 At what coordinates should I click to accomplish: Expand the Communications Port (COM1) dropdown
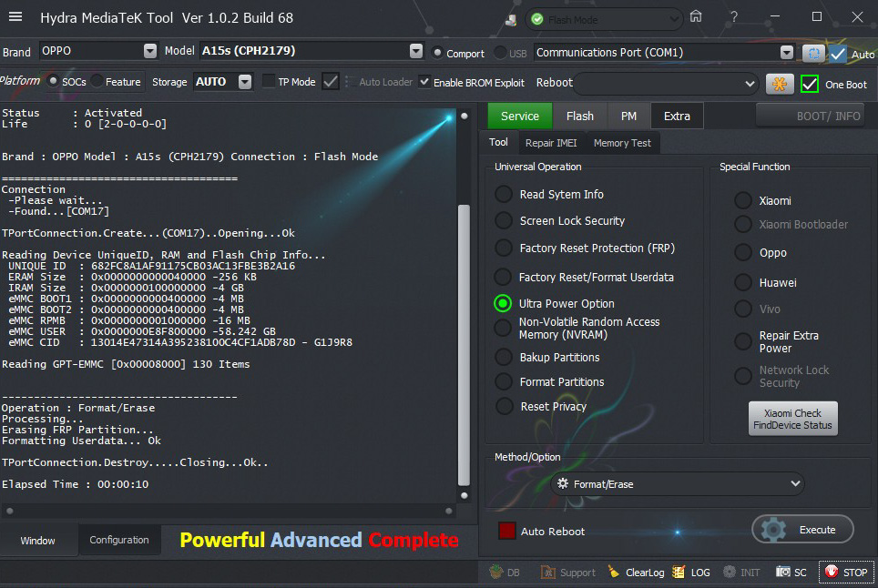point(788,53)
